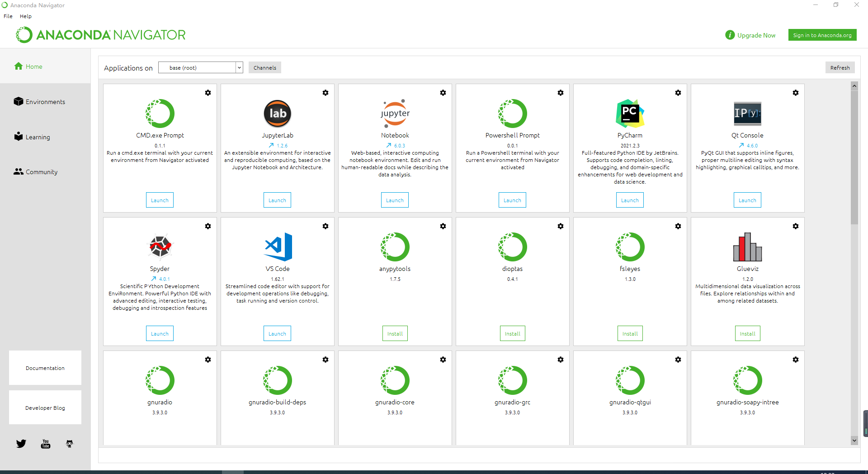Click the Qt Console IPython icon
Screen dimensions: 868x474
[x=747, y=114]
